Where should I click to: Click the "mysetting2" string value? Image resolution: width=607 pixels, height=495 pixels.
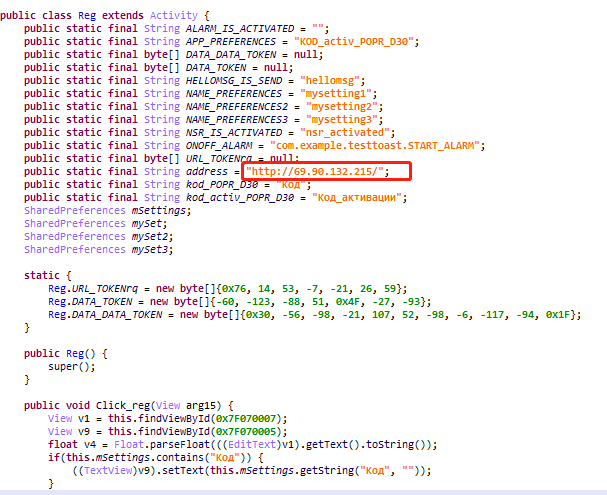tap(342, 106)
